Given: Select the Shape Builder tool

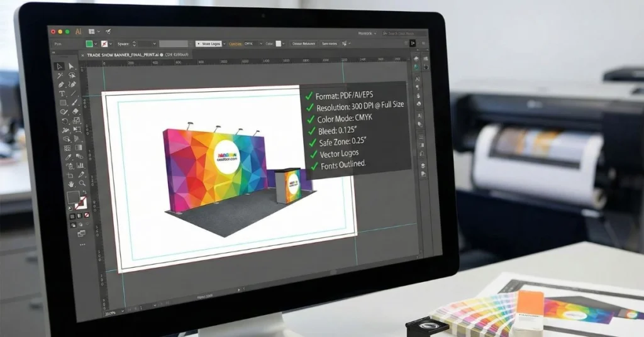Looking at the screenshot, I should click(66, 139).
